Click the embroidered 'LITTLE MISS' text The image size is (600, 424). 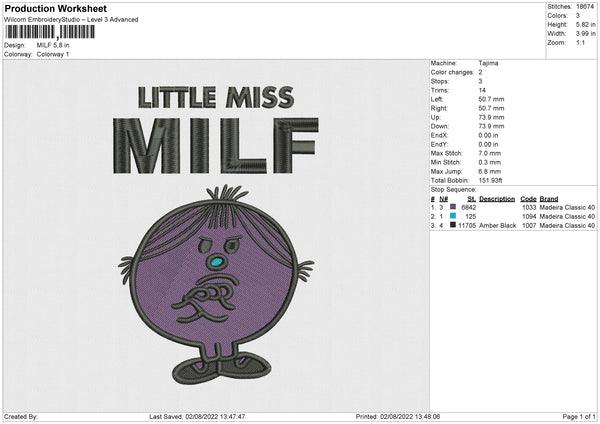click(x=216, y=97)
